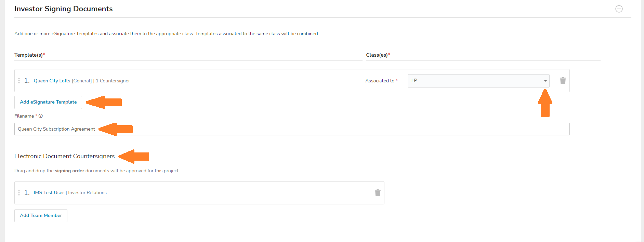Screen dimensions: 644x242
Task: Click the "Associated to" field label
Action: tap(380, 81)
